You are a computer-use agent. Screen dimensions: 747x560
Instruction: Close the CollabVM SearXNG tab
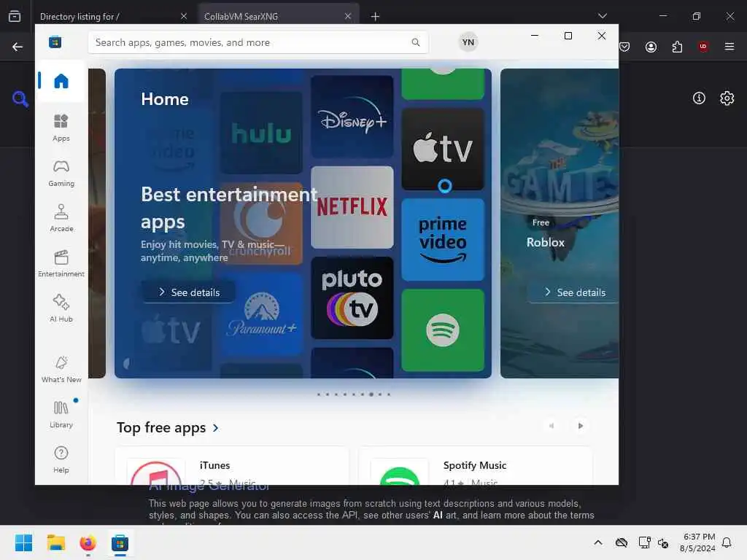pyautogui.click(x=348, y=16)
